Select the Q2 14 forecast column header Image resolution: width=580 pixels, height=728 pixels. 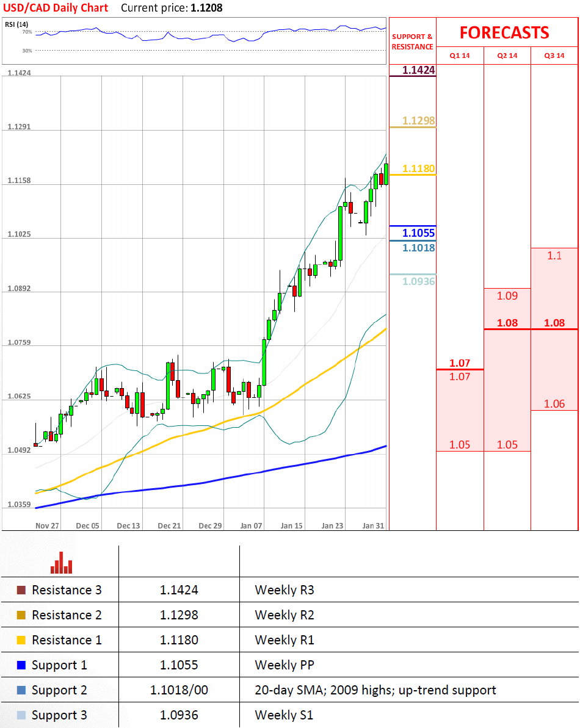pos(507,56)
